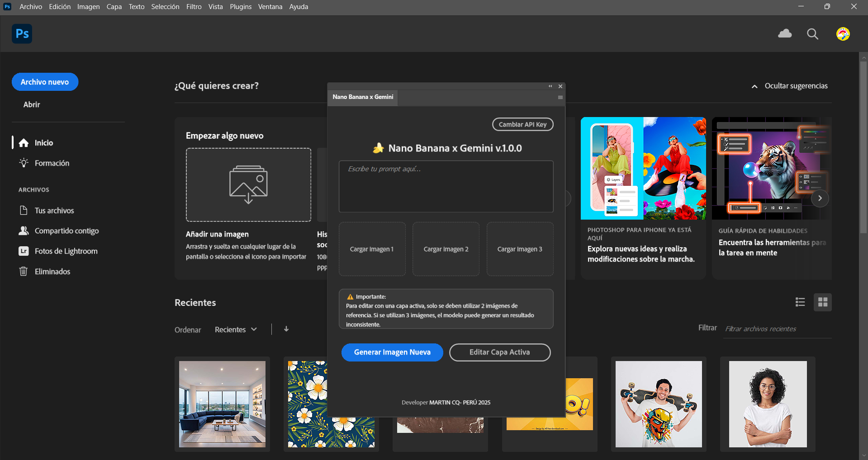Click the search magnifier icon
Viewport: 868px width, 460px height.
coord(813,34)
